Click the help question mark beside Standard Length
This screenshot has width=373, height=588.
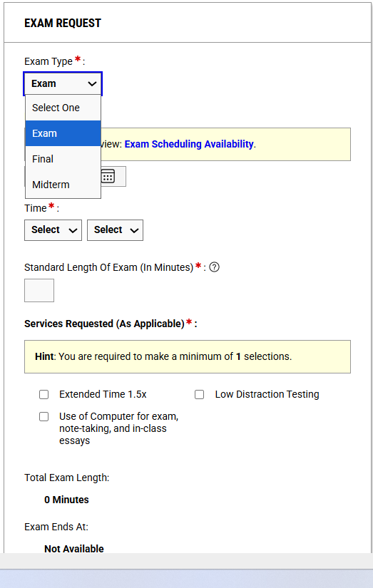[214, 267]
